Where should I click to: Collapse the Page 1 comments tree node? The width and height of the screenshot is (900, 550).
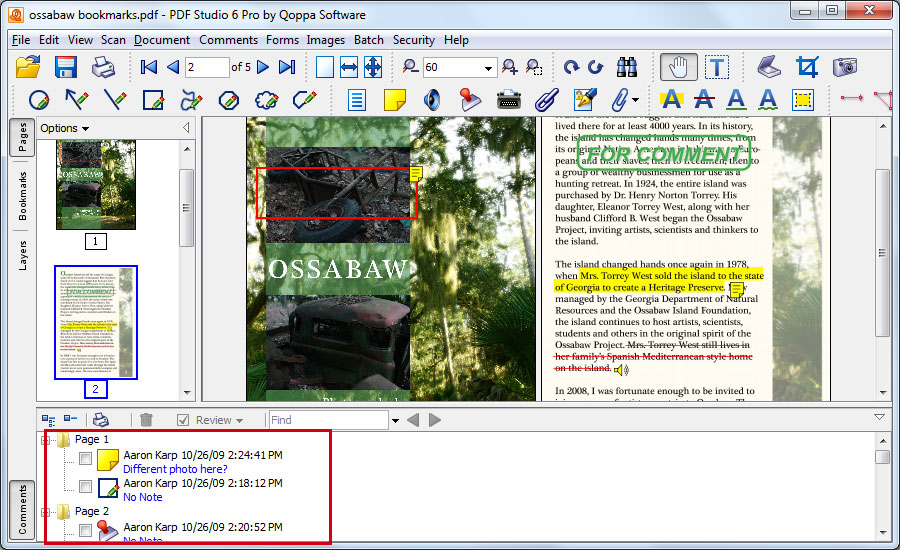point(45,440)
